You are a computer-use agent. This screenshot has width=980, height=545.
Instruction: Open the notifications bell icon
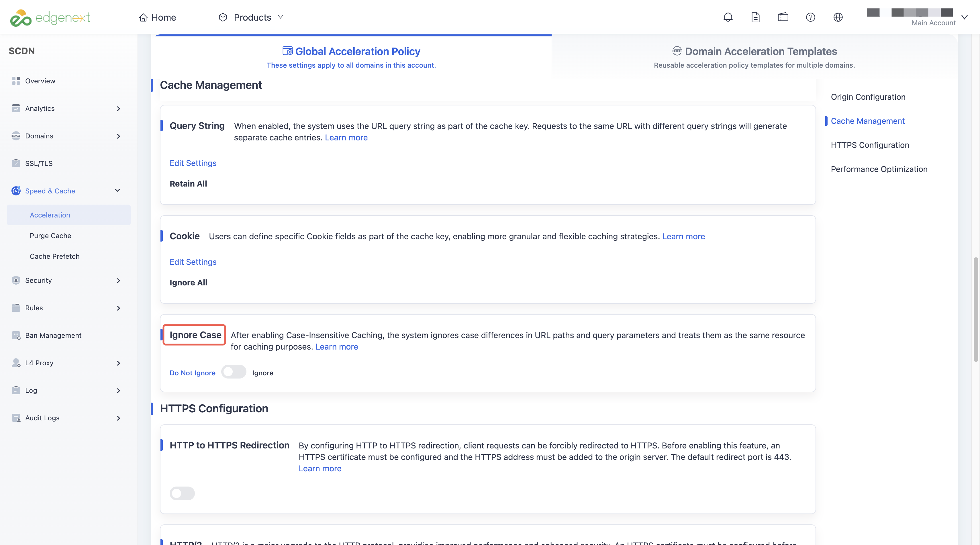coord(728,17)
